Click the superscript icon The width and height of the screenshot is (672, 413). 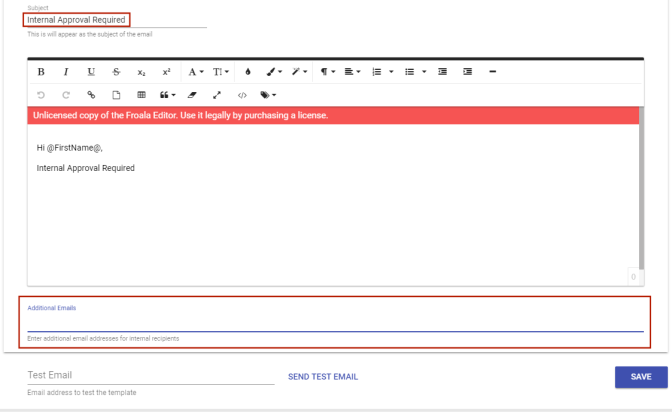pos(166,72)
